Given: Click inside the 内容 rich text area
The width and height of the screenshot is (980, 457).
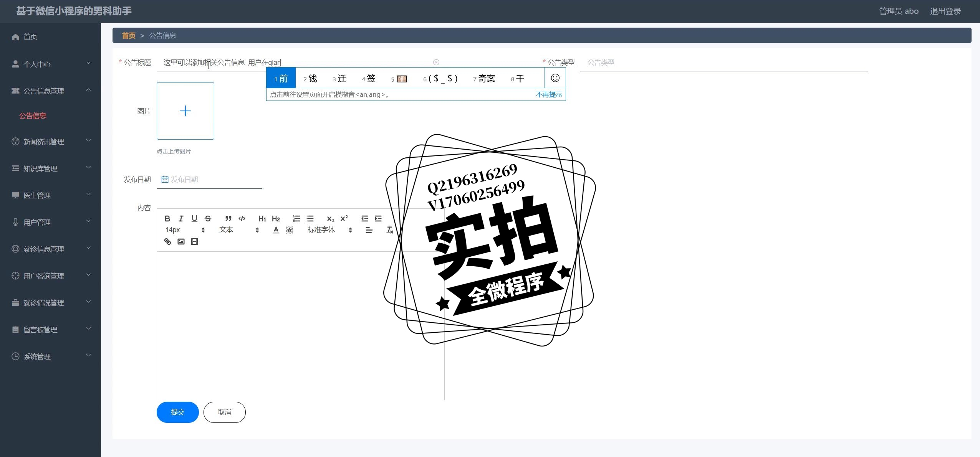Looking at the screenshot, I should (x=300, y=325).
